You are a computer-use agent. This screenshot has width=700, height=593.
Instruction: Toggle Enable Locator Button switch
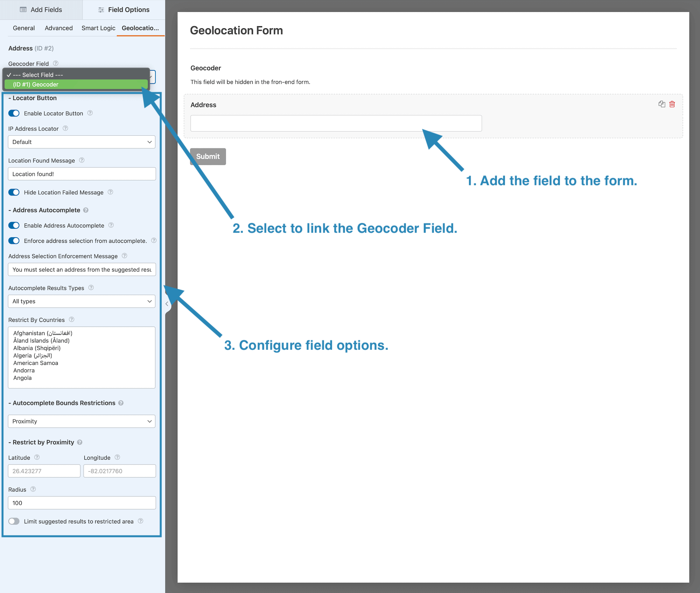pyautogui.click(x=14, y=113)
